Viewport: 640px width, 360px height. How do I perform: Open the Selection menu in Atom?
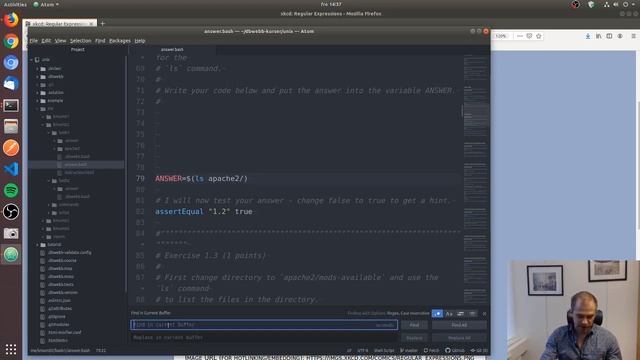pyautogui.click(x=80, y=41)
